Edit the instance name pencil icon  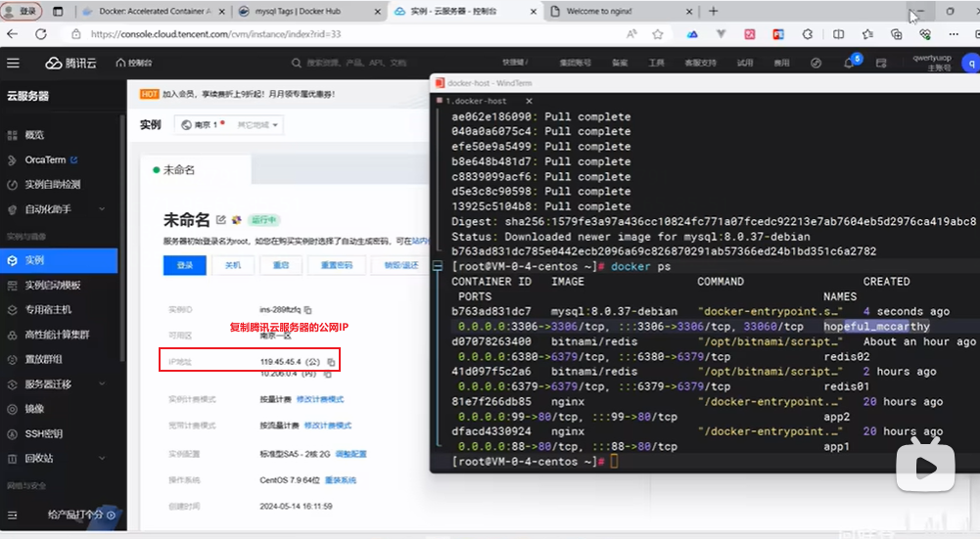[220, 220]
